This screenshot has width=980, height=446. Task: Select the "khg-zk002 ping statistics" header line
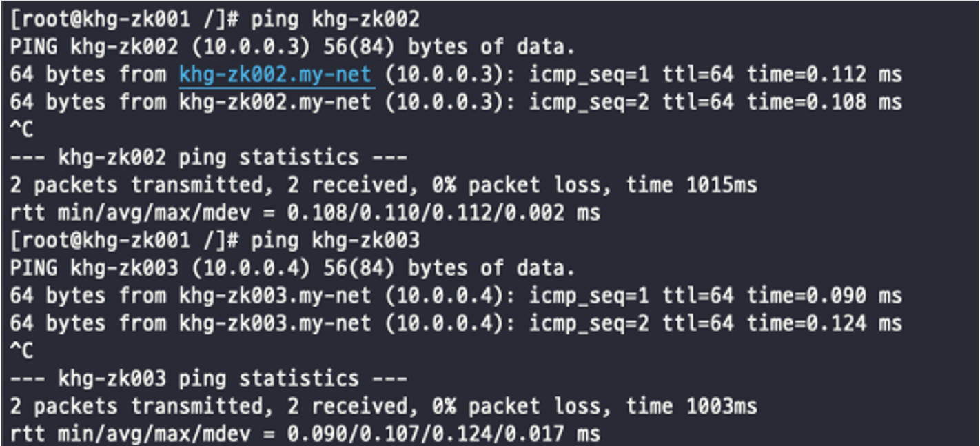pyautogui.click(x=208, y=158)
